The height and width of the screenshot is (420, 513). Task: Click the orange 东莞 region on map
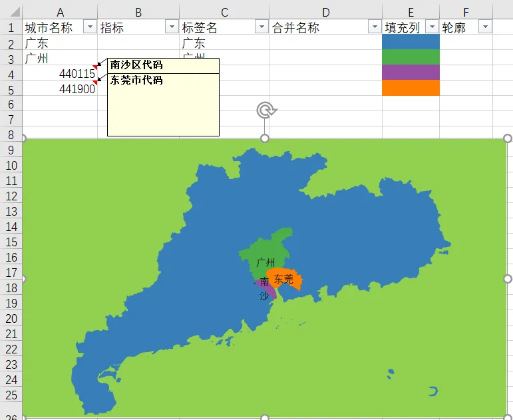tap(285, 278)
